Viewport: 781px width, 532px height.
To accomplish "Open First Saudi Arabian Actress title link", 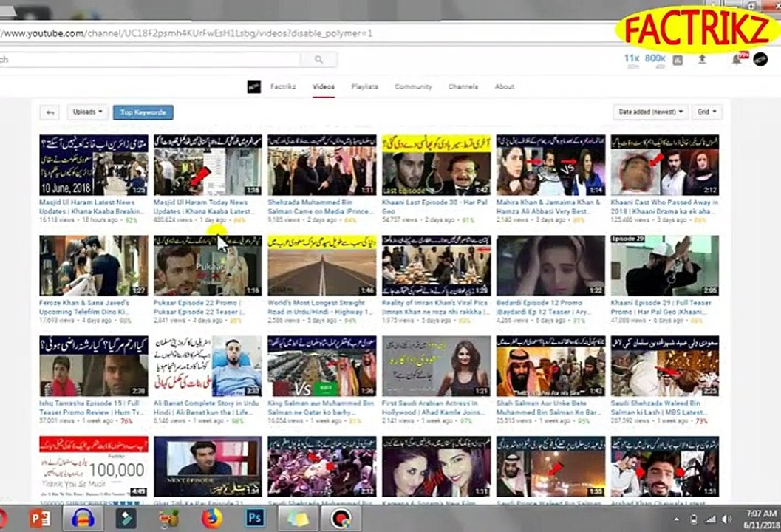I will click(433, 407).
